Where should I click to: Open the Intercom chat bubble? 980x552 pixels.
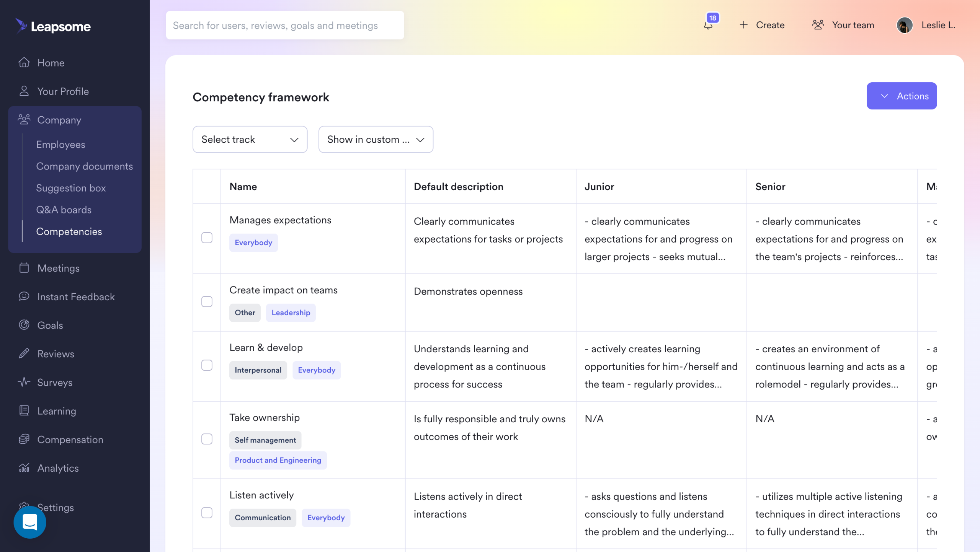(30, 522)
